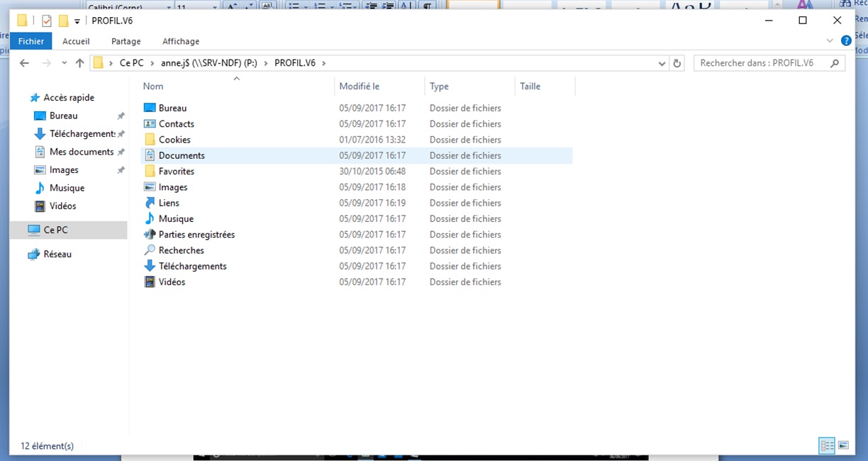868x461 pixels.
Task: Click the search box for PROFIL.V6
Action: tap(762, 63)
